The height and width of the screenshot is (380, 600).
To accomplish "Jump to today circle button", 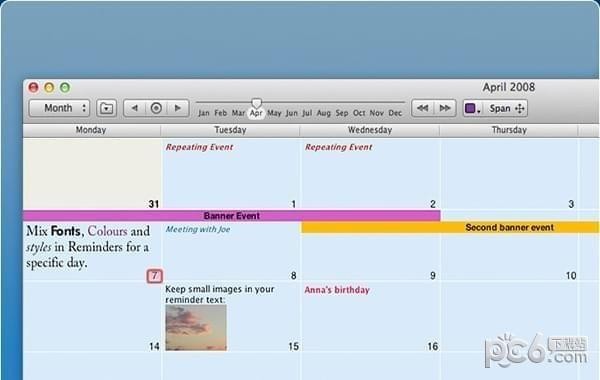I will pyautogui.click(x=156, y=108).
